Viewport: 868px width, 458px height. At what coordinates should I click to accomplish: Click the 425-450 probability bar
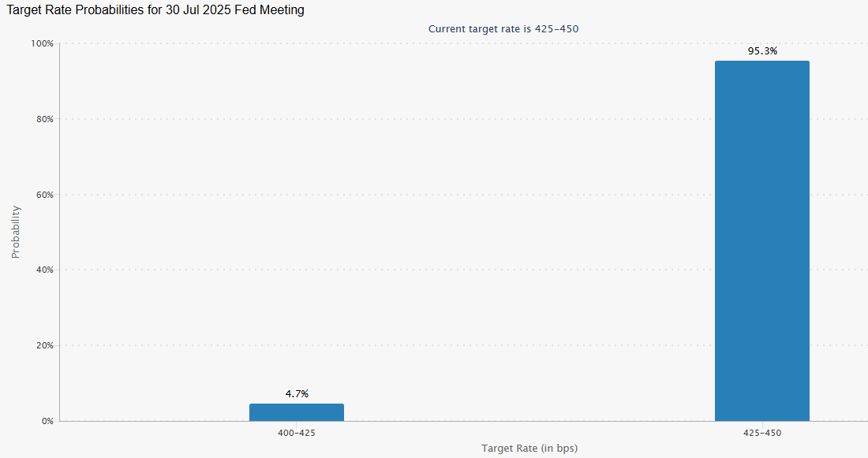[x=761, y=240]
